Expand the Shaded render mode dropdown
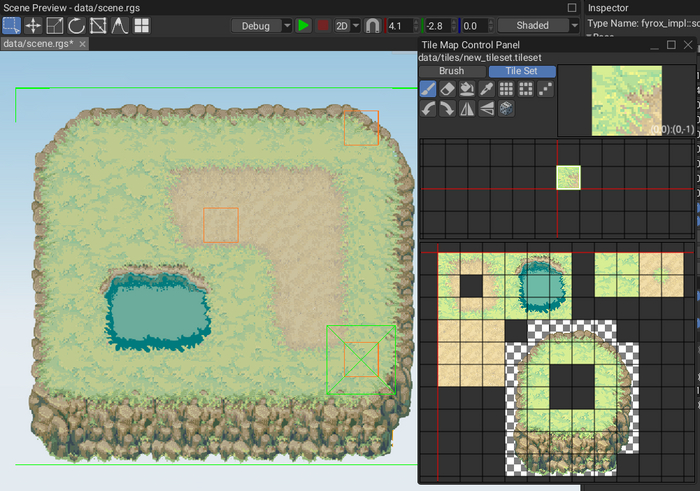Viewport: 700px width, 491px height. click(x=538, y=26)
